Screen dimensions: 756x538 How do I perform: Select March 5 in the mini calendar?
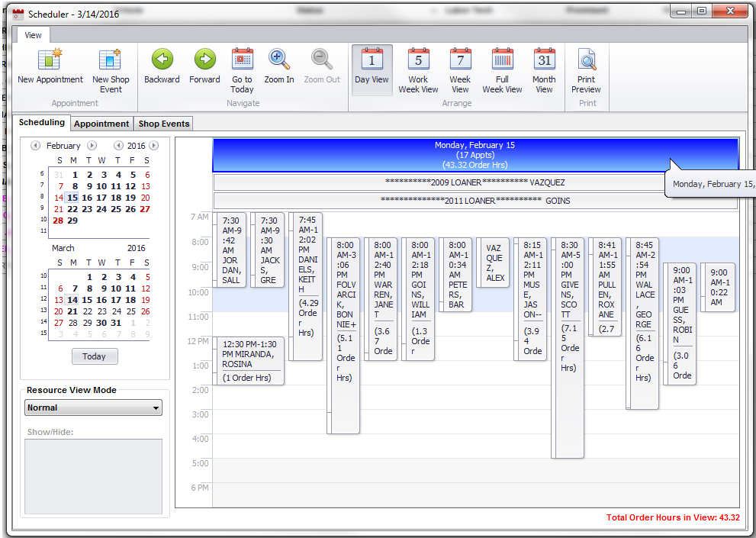click(147, 277)
